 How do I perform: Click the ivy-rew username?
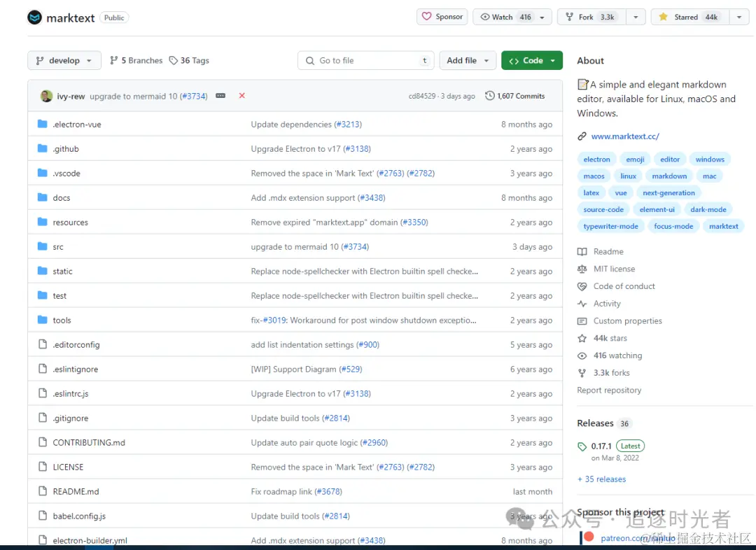tap(71, 96)
